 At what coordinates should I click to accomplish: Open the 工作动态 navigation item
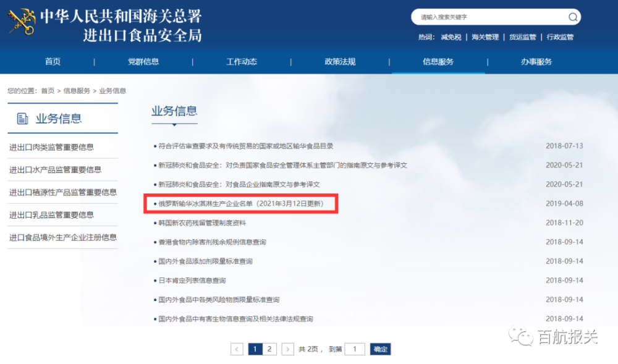[242, 61]
